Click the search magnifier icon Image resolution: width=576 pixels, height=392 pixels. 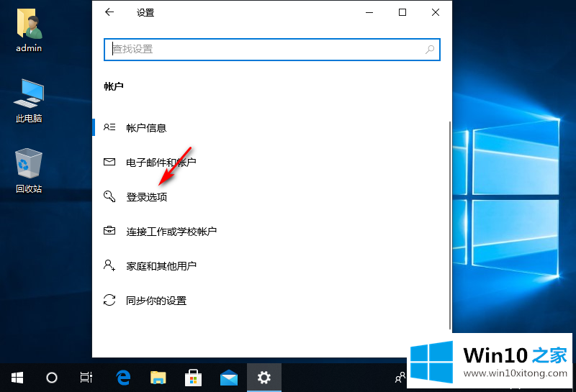[430, 50]
